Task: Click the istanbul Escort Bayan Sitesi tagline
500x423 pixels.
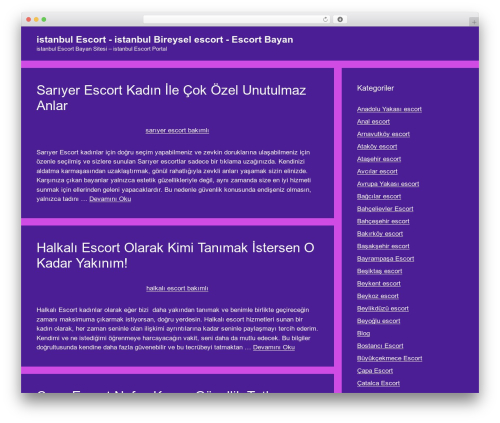Action: 102,49
